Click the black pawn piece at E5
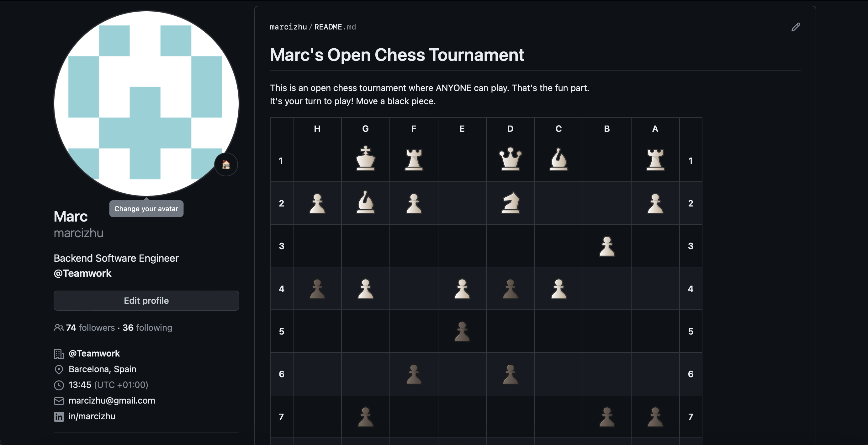868x445 pixels. pyautogui.click(x=462, y=331)
